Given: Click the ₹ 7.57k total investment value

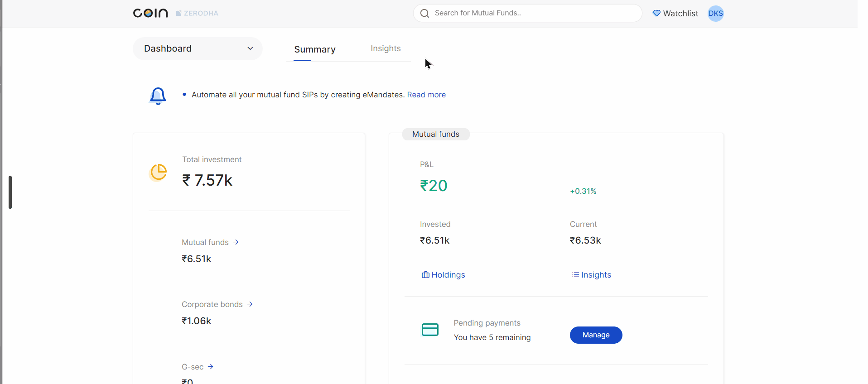Looking at the screenshot, I should pos(207,180).
